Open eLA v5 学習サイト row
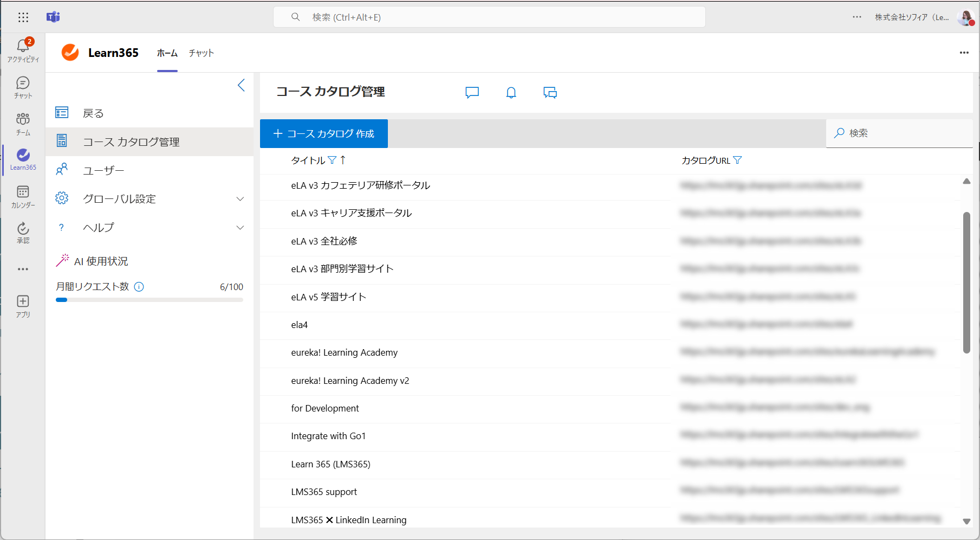980x540 pixels. click(x=329, y=297)
